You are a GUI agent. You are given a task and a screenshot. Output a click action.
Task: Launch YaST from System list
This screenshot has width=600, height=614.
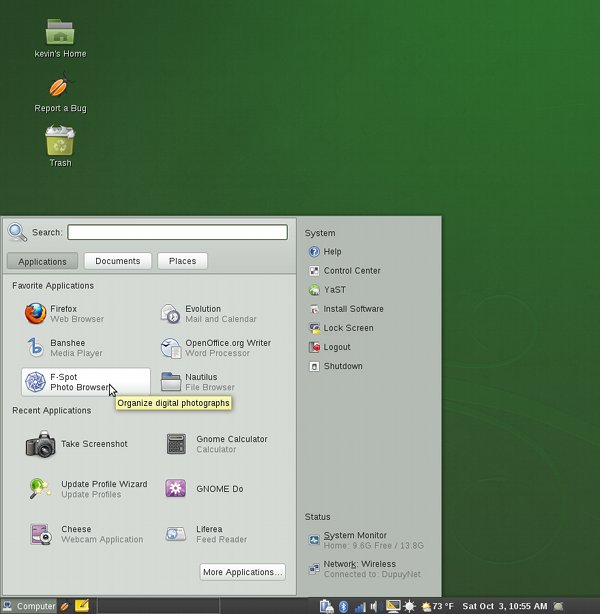tap(327, 290)
